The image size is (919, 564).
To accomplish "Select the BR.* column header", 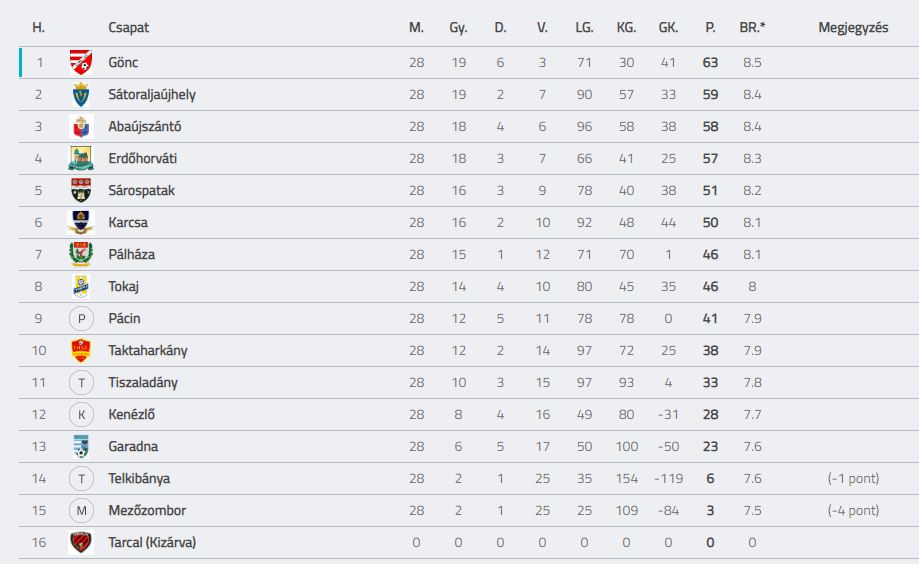I will pyautogui.click(x=752, y=28).
